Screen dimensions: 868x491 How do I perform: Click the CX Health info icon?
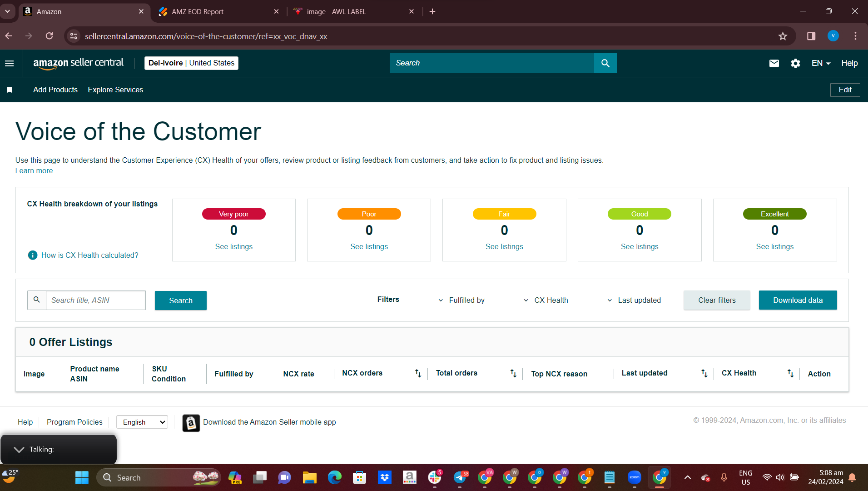tap(33, 255)
